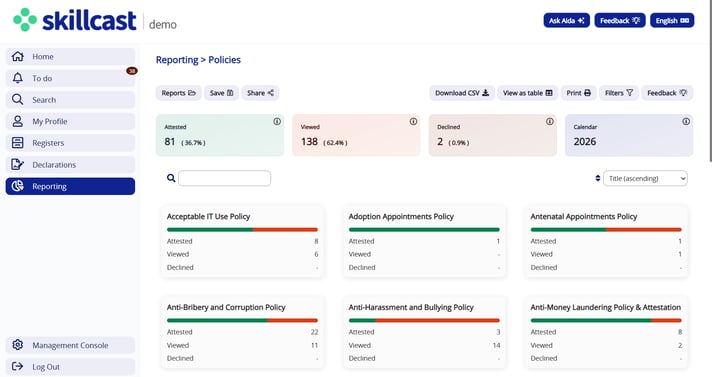712x377 pixels.
Task: Click the Management Console gear icon
Action: 18,345
